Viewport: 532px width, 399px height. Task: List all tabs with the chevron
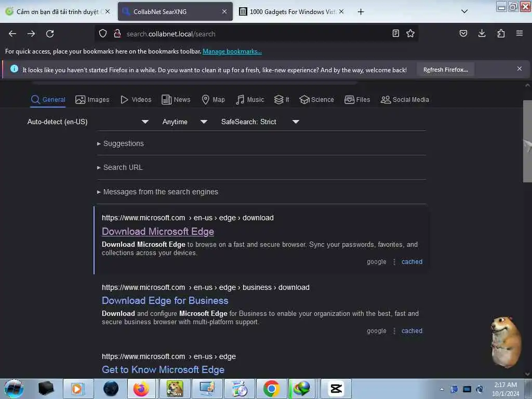coord(464,11)
